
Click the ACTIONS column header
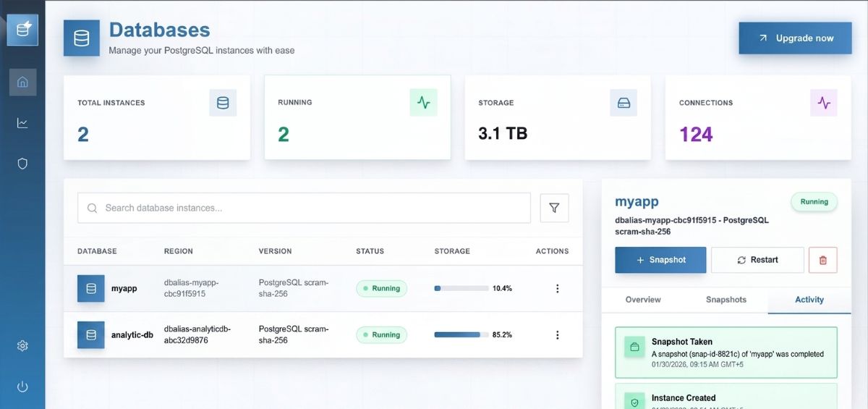pyautogui.click(x=552, y=251)
